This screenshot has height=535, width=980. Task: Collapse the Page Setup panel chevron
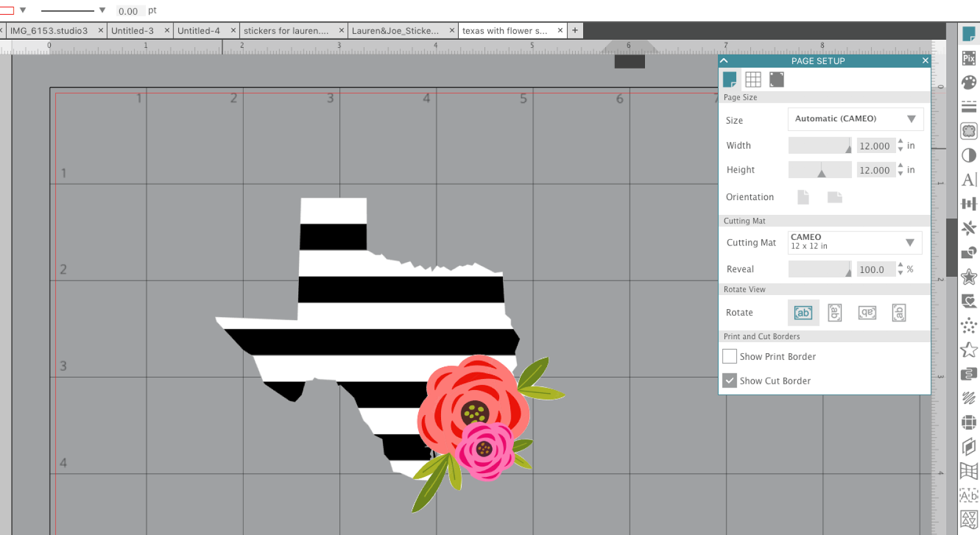(x=724, y=61)
